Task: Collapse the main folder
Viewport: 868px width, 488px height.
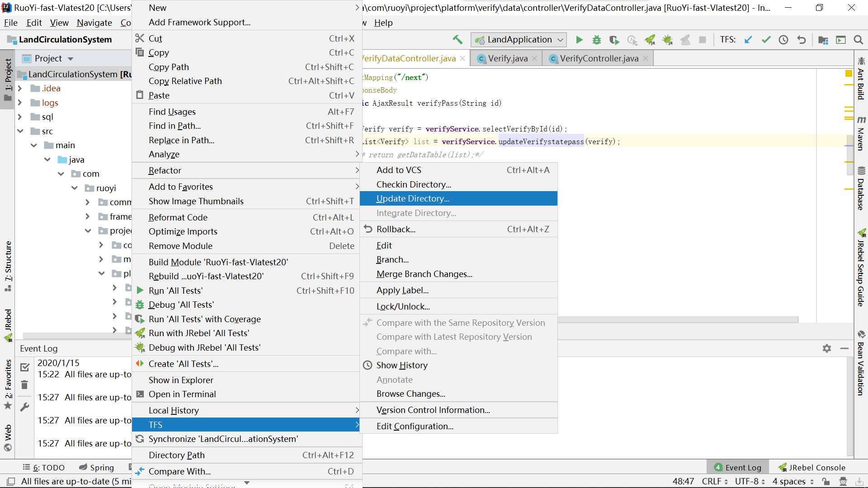Action: 33,145
